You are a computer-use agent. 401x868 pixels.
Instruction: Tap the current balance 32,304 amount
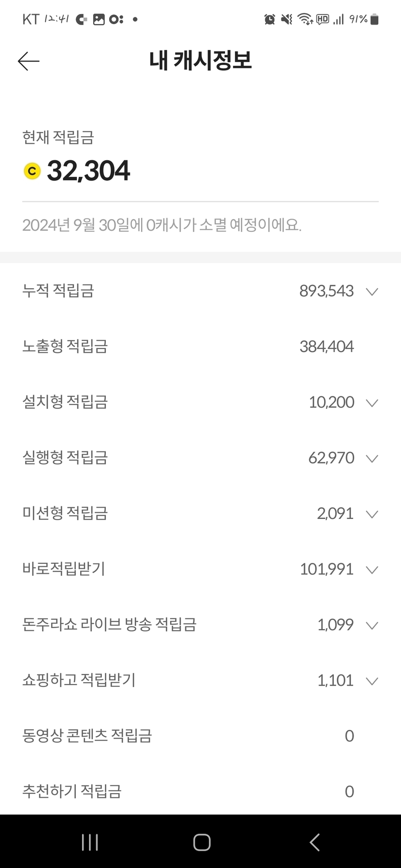pos(88,171)
